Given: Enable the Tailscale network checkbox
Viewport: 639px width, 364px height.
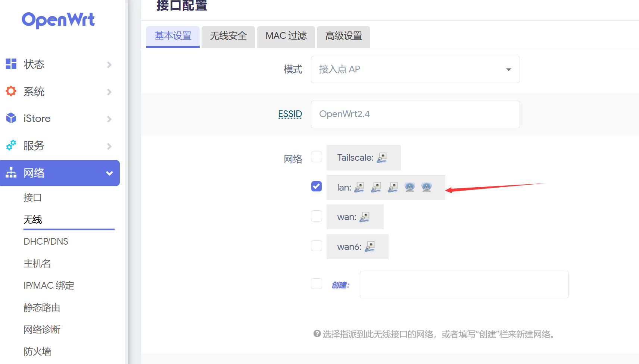Looking at the screenshot, I should coord(317,157).
